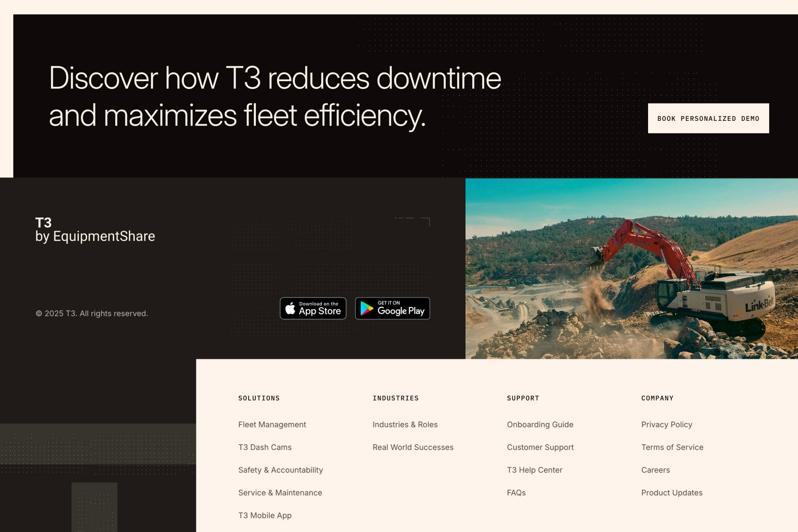The height and width of the screenshot is (532, 798).
Task: Select the Industries column heading
Action: point(395,398)
